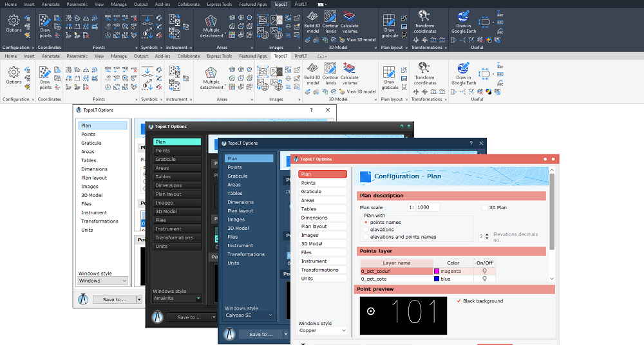Select Instrument in Amakrits-style dialog list
Image resolution: width=644 pixels, height=345 pixels.
coord(177,228)
